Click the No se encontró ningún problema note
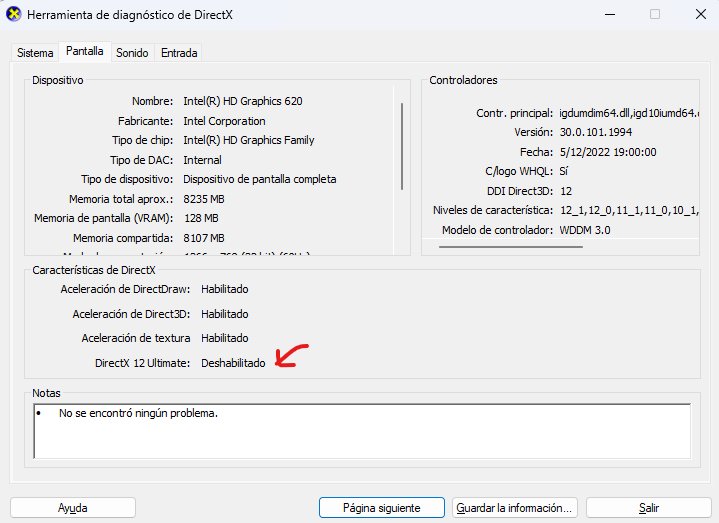The height and width of the screenshot is (523, 719). pyautogui.click(x=138, y=413)
